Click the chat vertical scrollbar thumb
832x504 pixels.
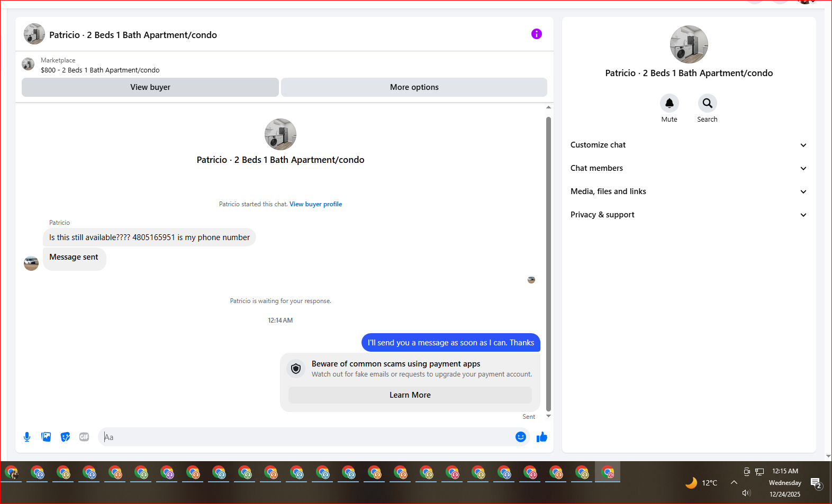[548, 263]
